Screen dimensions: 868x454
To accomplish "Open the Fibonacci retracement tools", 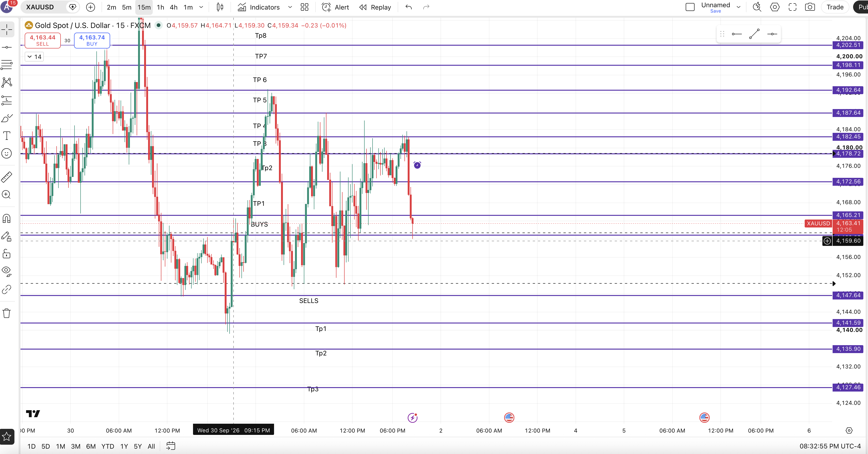I will click(x=7, y=65).
